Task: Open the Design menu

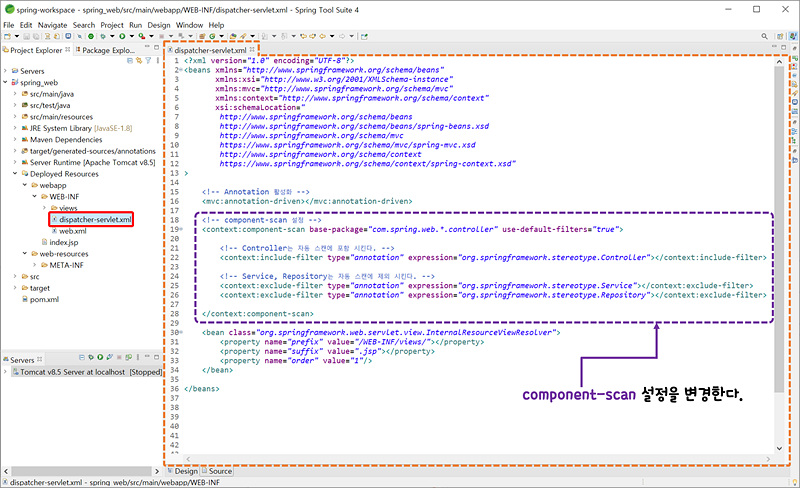Action: tap(159, 25)
